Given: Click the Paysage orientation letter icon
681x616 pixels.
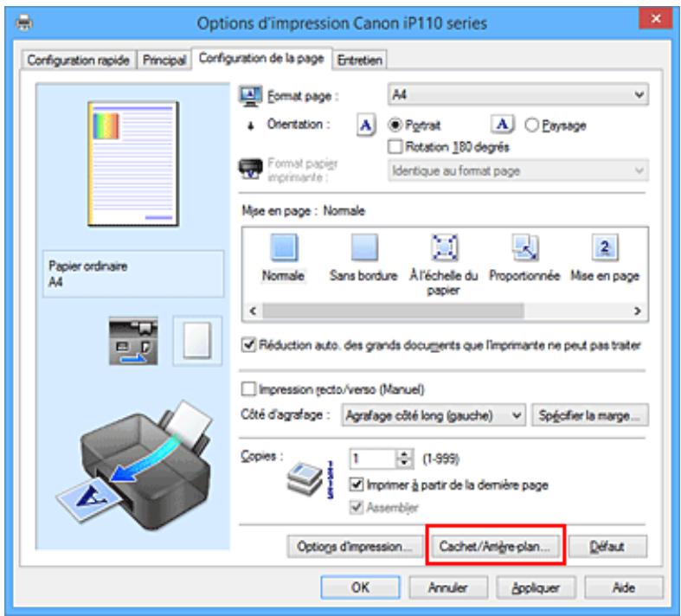Looking at the screenshot, I should point(503,125).
